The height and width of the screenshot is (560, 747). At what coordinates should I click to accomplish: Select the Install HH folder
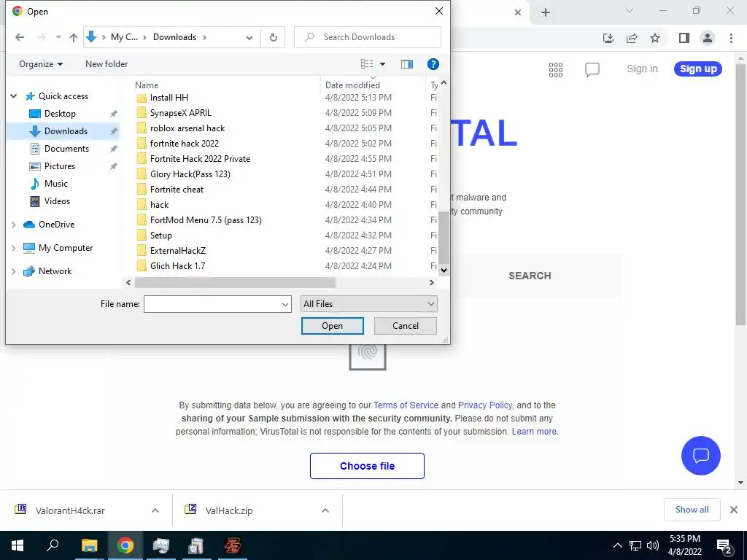coord(169,98)
